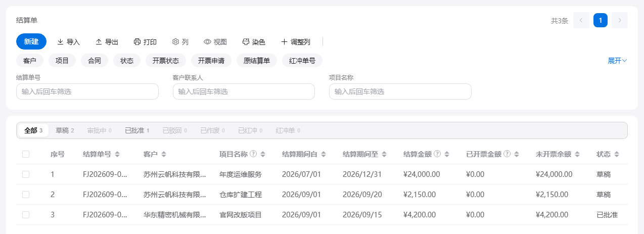Screen dimensions: 644x234
Task: Click the 调整列 adjust columns button
Action: tap(296, 42)
